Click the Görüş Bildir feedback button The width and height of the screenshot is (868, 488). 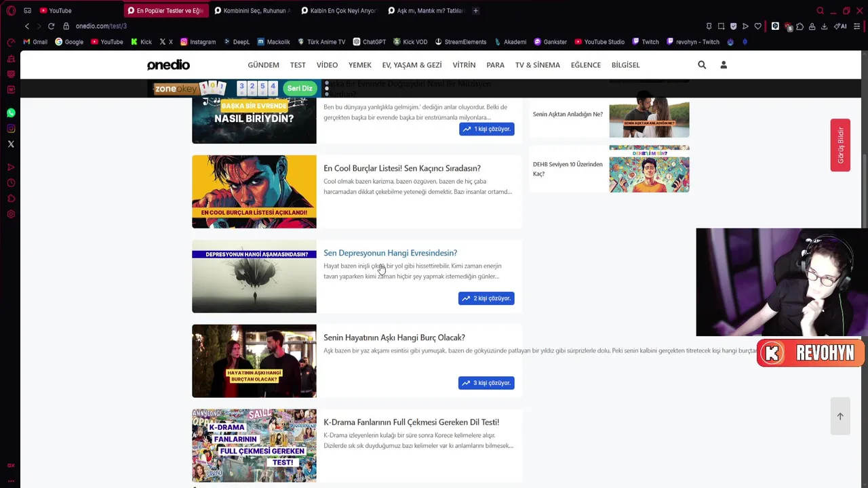[x=840, y=145]
